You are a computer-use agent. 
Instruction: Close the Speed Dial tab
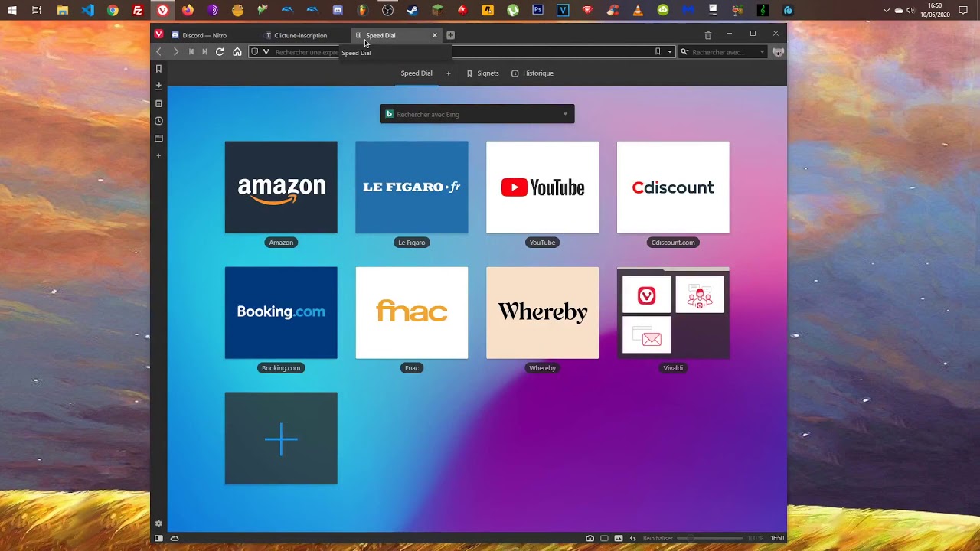(x=434, y=35)
